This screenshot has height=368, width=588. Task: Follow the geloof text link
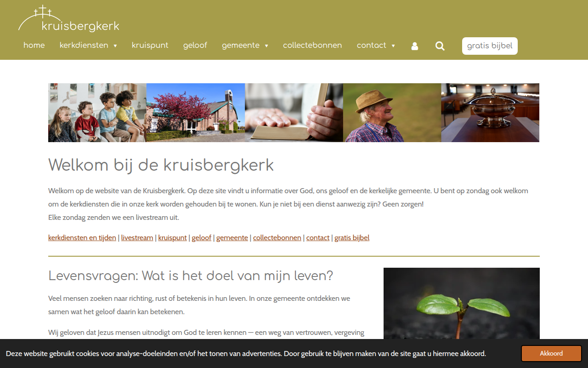202,238
